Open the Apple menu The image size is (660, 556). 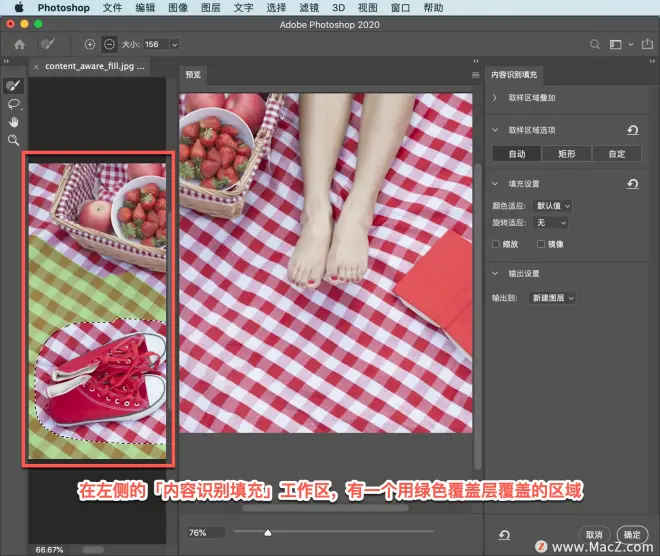click(19, 8)
